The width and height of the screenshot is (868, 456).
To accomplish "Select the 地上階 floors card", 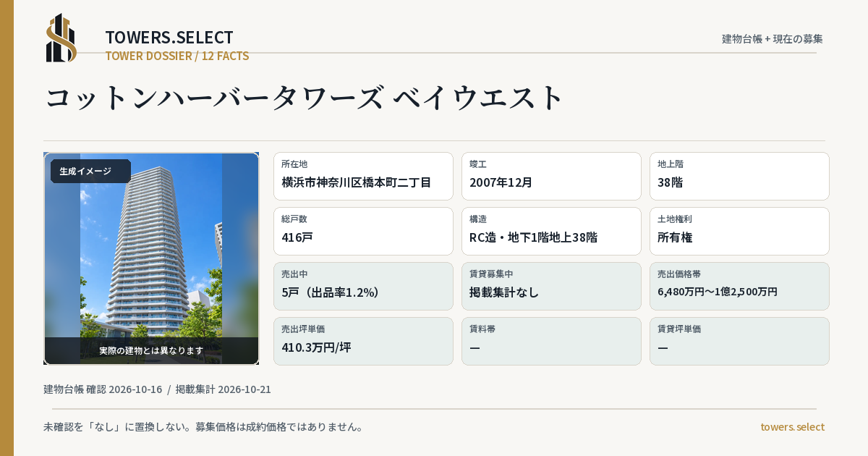I will [x=739, y=176].
